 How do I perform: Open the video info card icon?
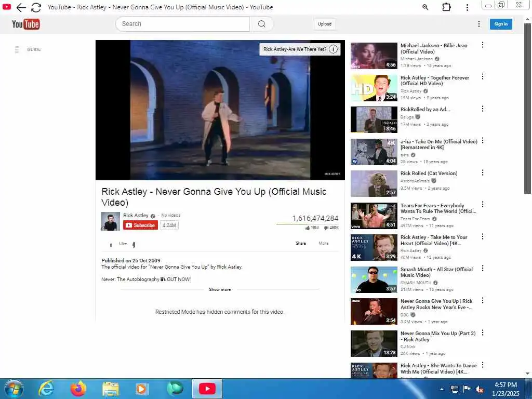point(333,49)
